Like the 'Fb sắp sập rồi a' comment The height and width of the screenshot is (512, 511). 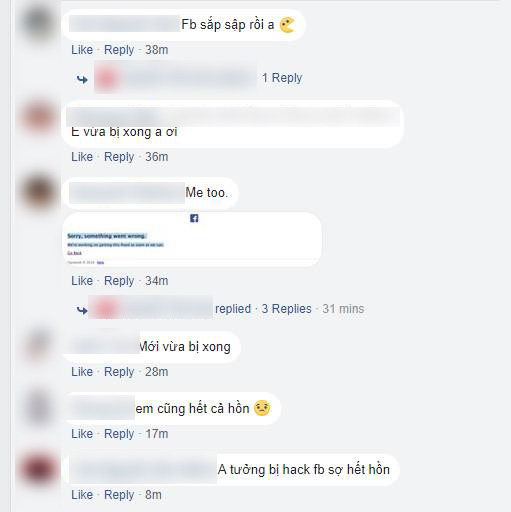point(82,50)
